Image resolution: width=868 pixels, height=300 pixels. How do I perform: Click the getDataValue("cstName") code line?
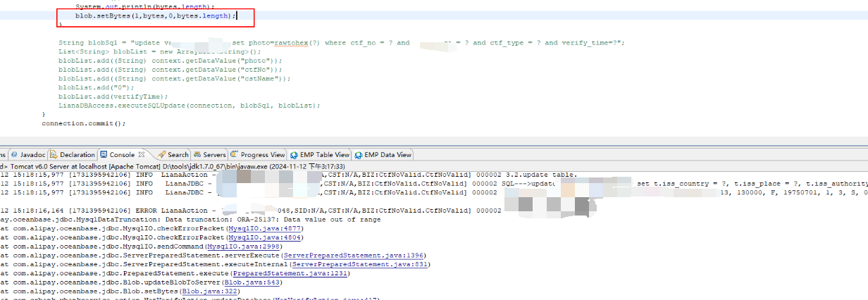coord(174,79)
